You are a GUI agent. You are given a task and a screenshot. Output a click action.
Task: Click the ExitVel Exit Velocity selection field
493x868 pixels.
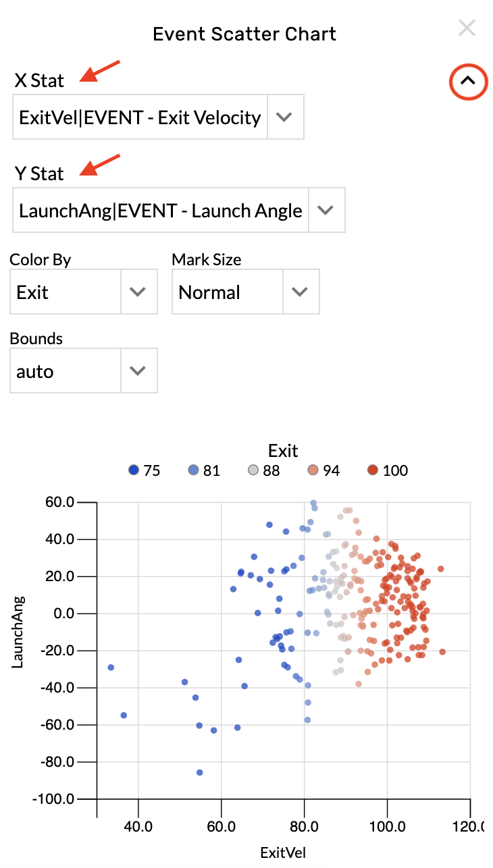(x=140, y=117)
